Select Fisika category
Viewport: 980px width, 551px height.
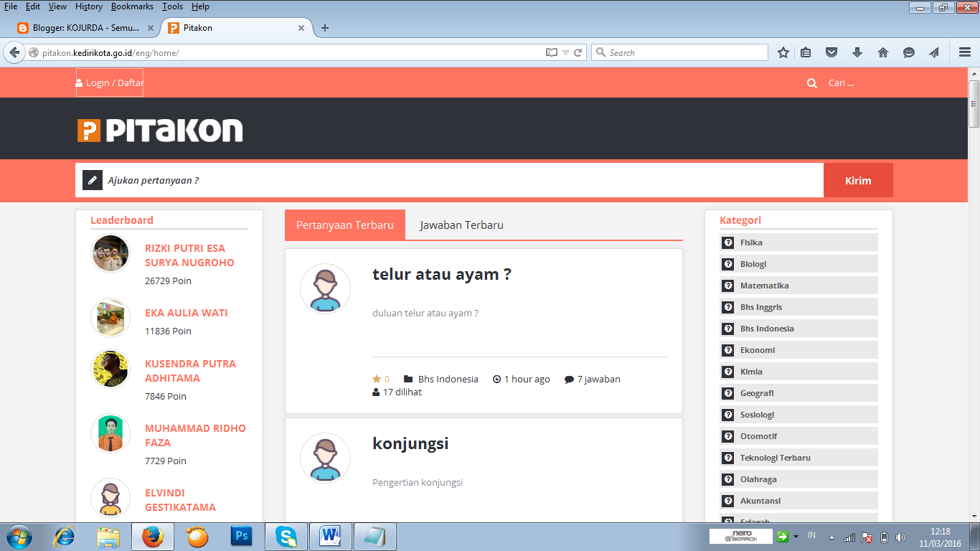[x=798, y=242]
